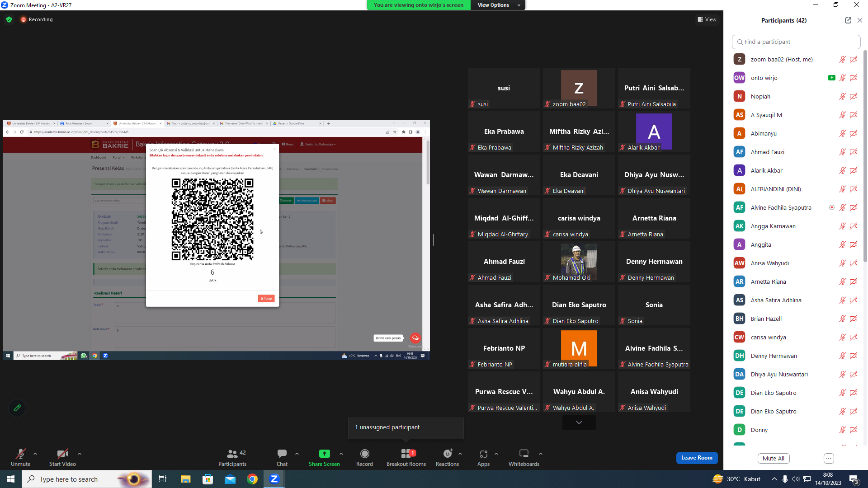Click the Task View taskbar icon
The height and width of the screenshot is (488, 868).
163,479
